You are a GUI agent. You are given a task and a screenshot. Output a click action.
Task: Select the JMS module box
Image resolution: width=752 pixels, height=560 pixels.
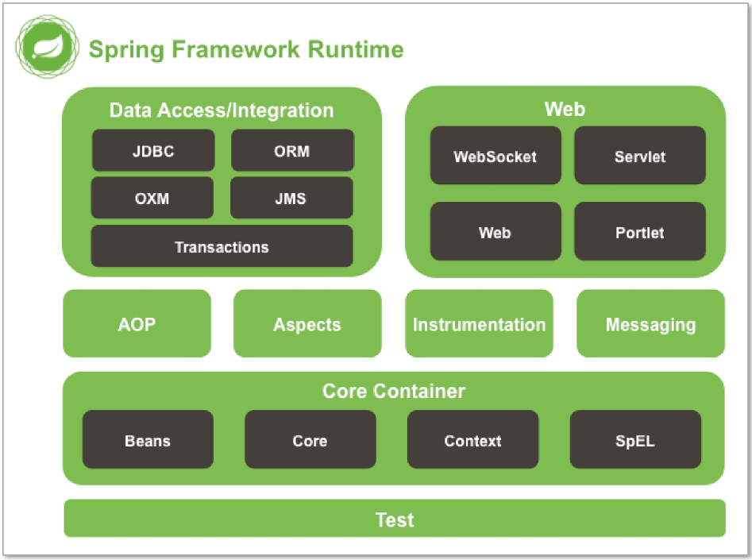click(x=291, y=198)
